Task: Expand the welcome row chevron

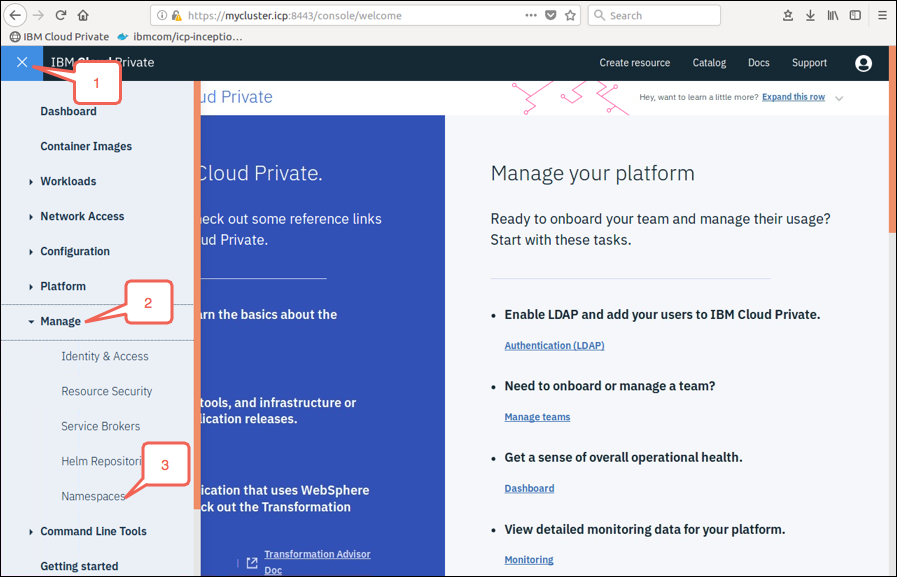Action: [x=839, y=98]
